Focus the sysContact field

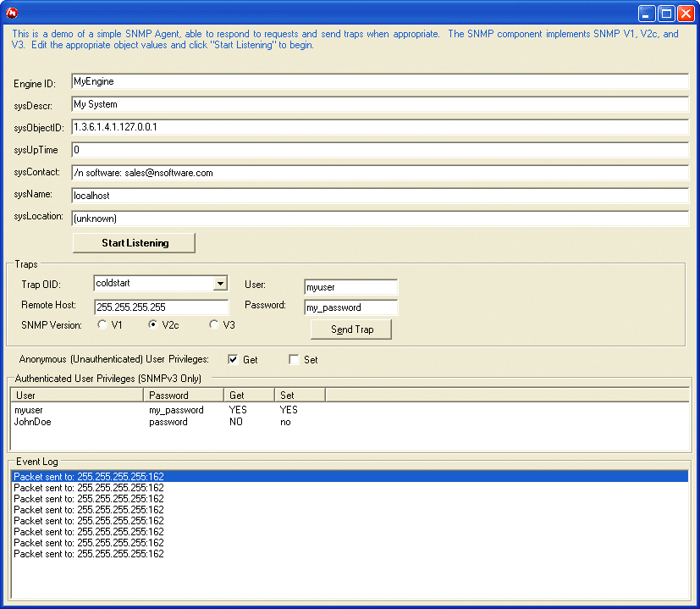[380, 173]
